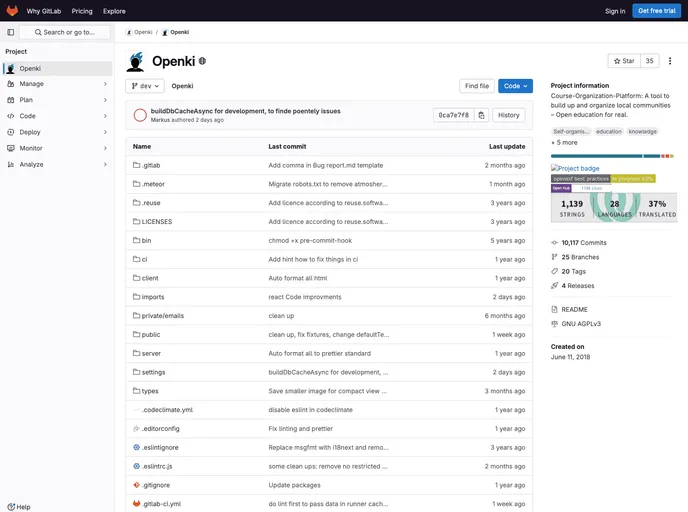Screen dimensions: 688x512
Task: Open the .codeclimate.yml file
Action: tap(167, 410)
